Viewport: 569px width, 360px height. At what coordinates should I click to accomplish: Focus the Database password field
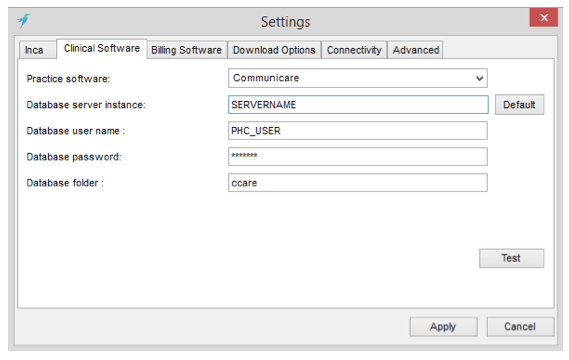pos(358,156)
